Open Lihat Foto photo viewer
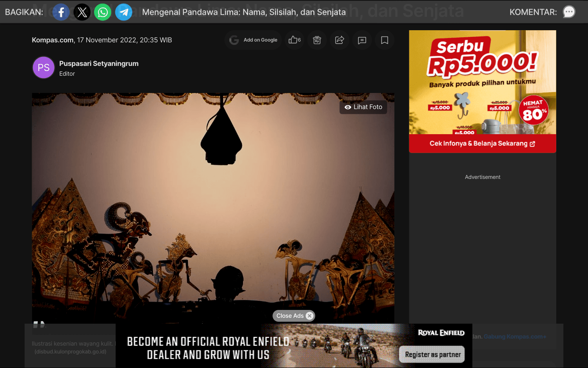The image size is (588, 368). 363,107
